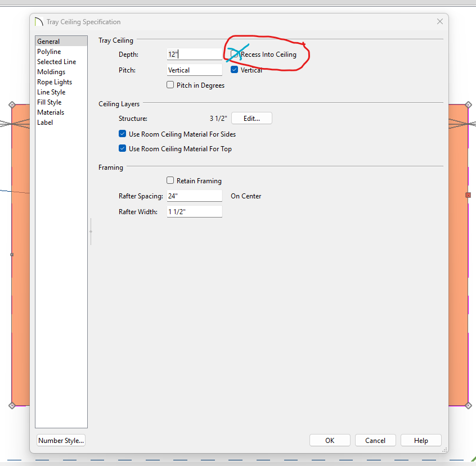Show the Materials panel
Screen dimensions: 476x466
[x=61, y=112]
